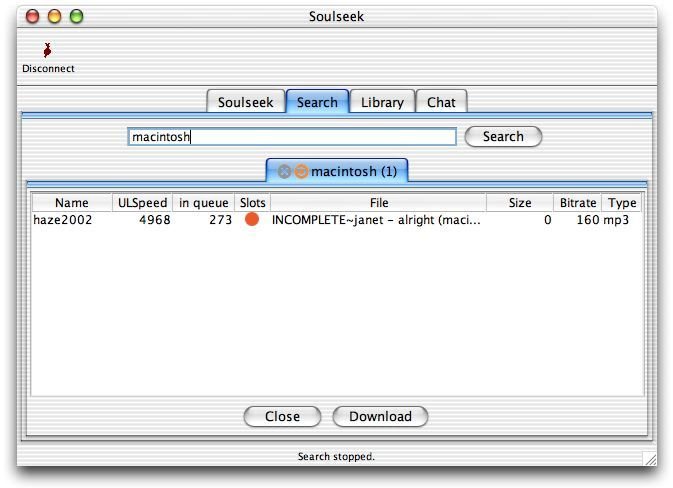The width and height of the screenshot is (673, 488).
Task: Click the Slots column header
Action: 252,203
